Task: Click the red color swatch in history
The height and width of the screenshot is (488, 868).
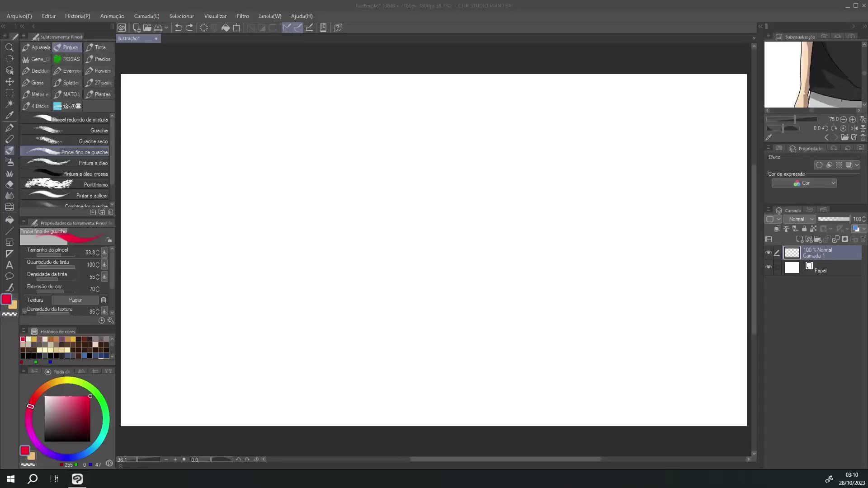Action: tap(22, 339)
